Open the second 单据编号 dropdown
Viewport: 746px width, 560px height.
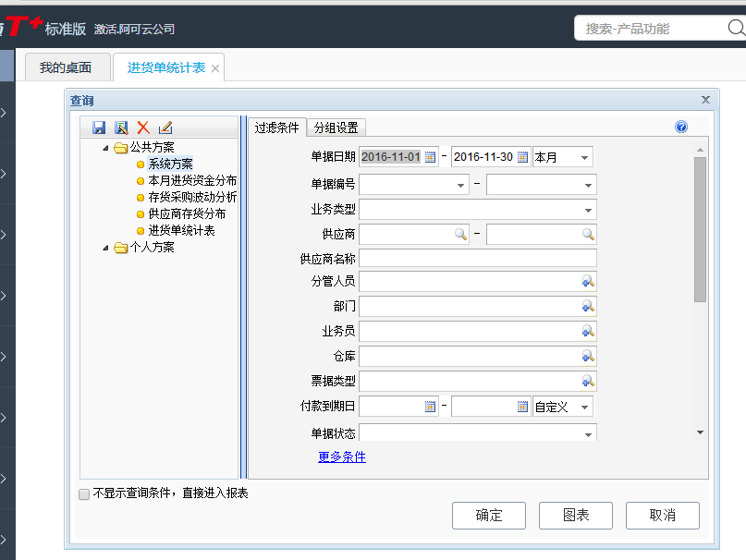[588, 185]
